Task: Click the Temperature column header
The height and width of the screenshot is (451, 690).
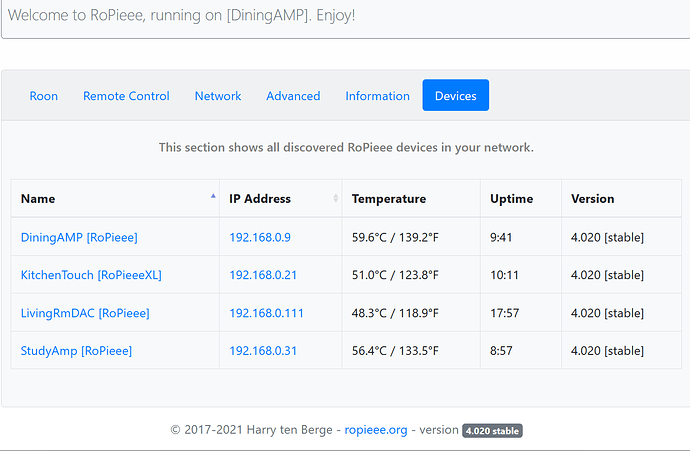Action: coord(389,199)
